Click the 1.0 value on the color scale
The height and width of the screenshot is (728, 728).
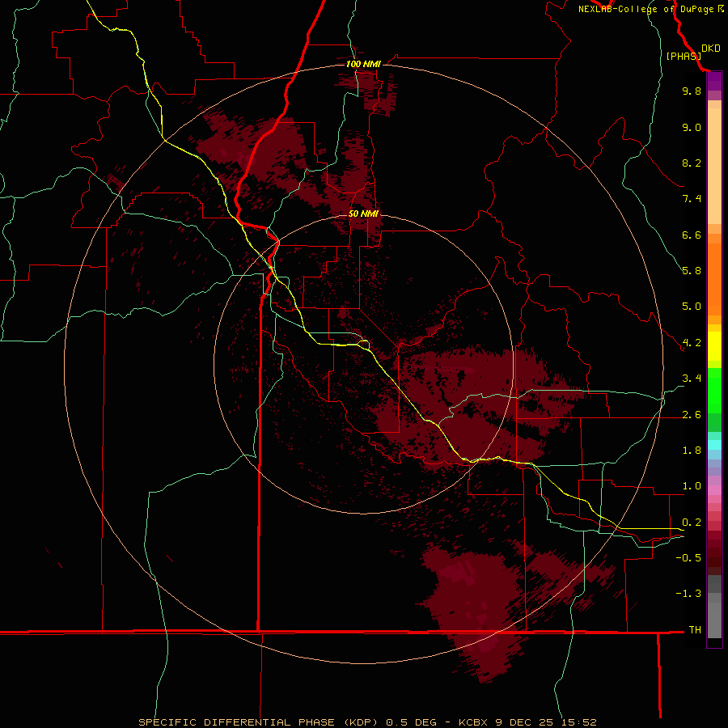(x=692, y=486)
